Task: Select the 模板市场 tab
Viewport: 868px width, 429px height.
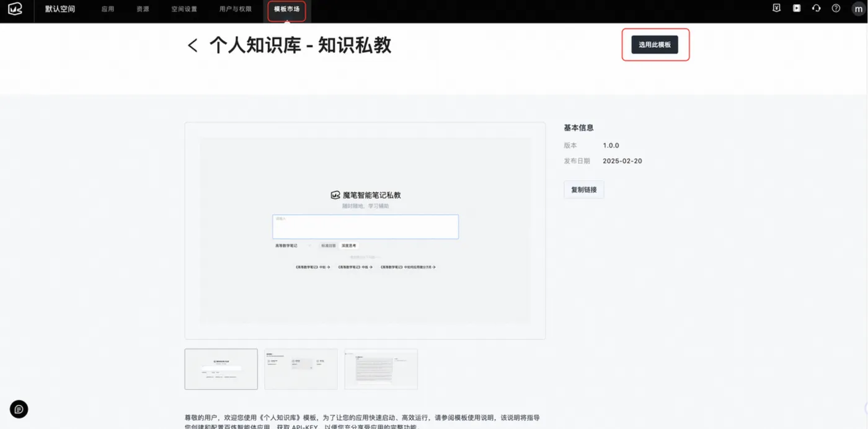Action: pos(286,9)
